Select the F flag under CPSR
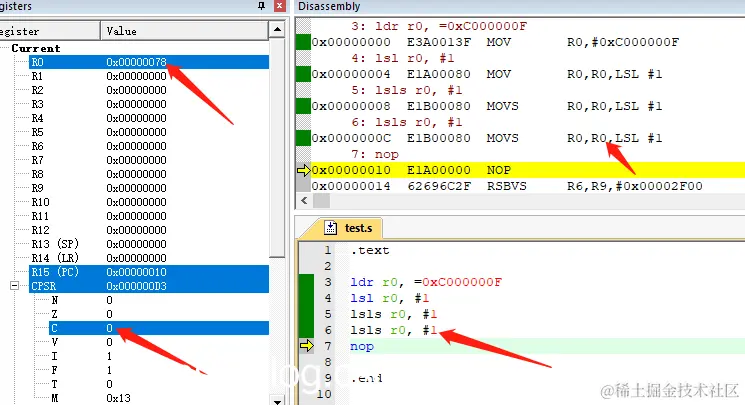This screenshot has width=745, height=405. tap(159, 370)
